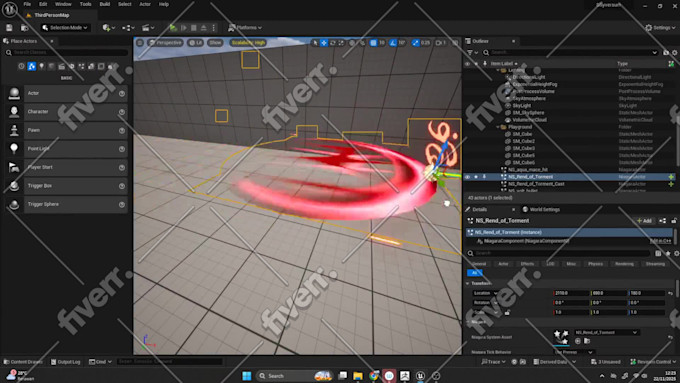Image resolution: width=680 pixels, height=383 pixels.
Task: Open the Window menu
Action: coord(63,4)
